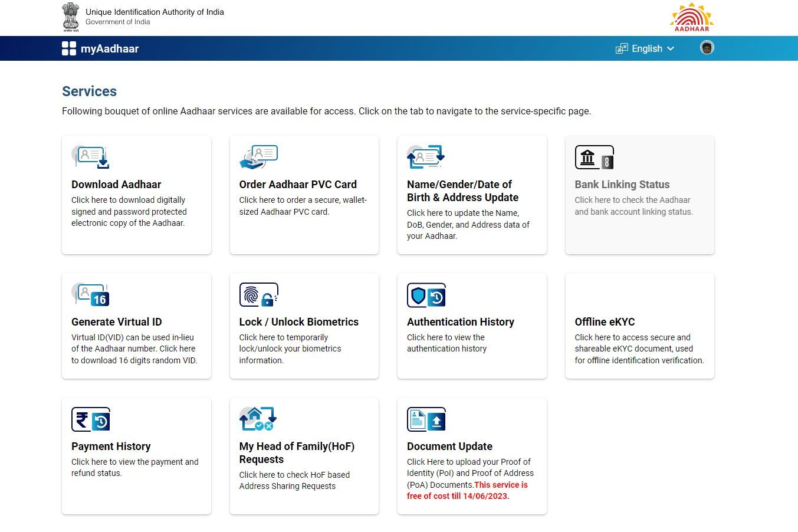The width and height of the screenshot is (798, 532).
Task: Click 'order a secure, wallet-sized' description
Action: click(303, 206)
